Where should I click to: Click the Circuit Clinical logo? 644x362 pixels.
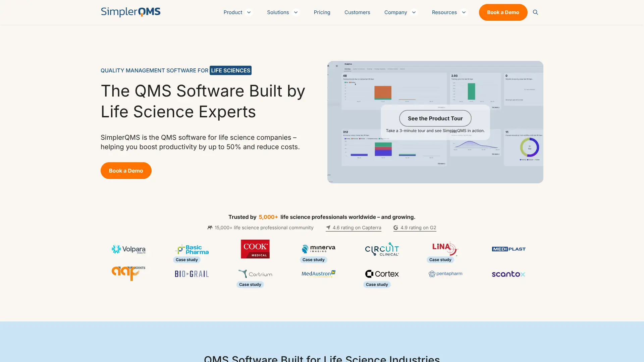[382, 249]
